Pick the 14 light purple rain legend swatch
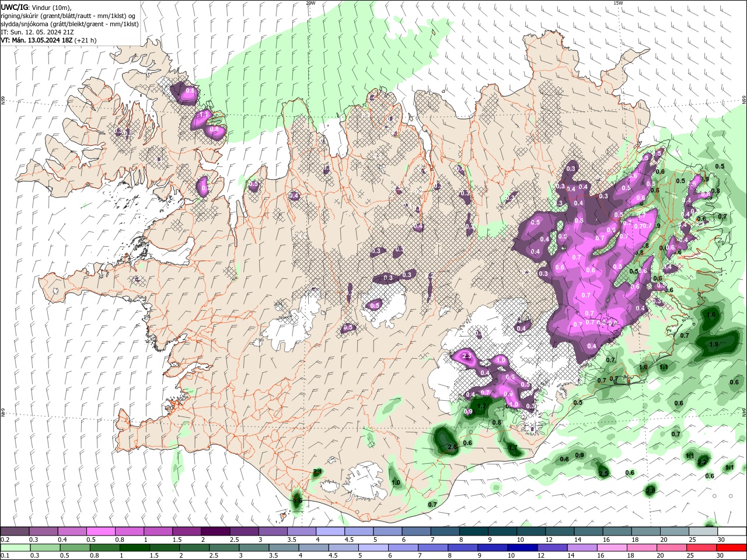The image size is (747, 560). point(582,548)
